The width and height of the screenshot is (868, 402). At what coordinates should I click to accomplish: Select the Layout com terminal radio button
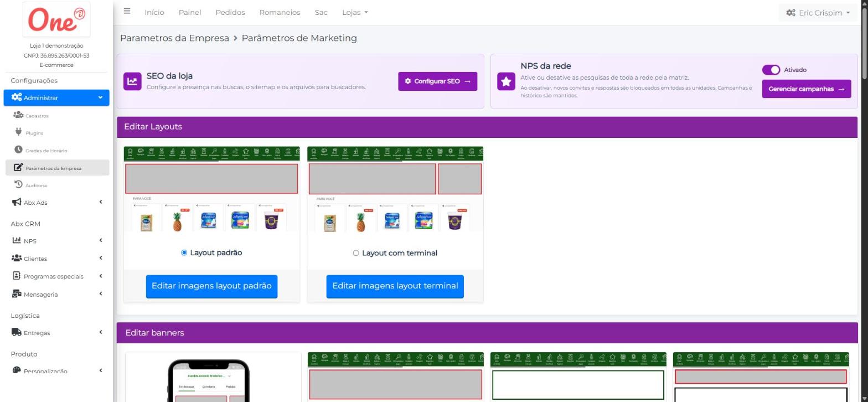pos(356,253)
